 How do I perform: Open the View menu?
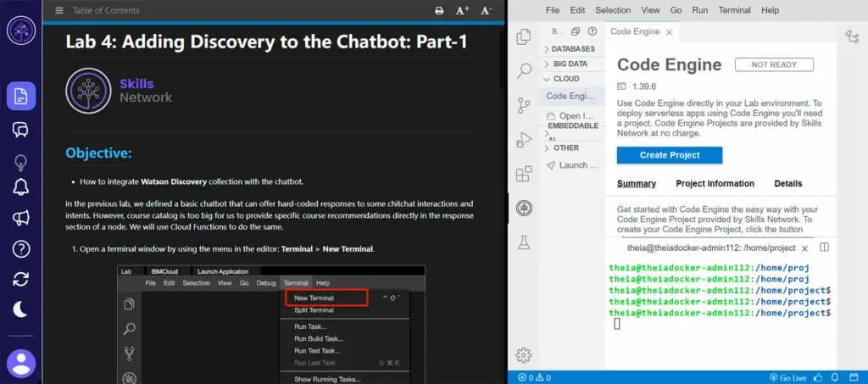pos(650,10)
